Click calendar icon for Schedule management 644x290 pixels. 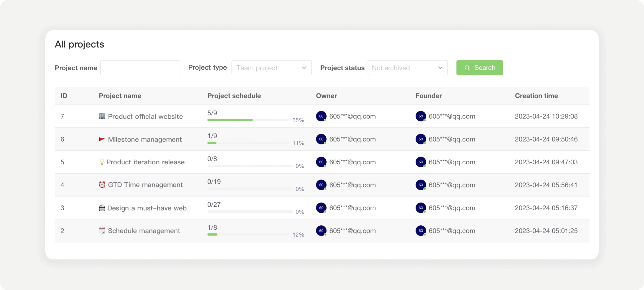coord(102,231)
